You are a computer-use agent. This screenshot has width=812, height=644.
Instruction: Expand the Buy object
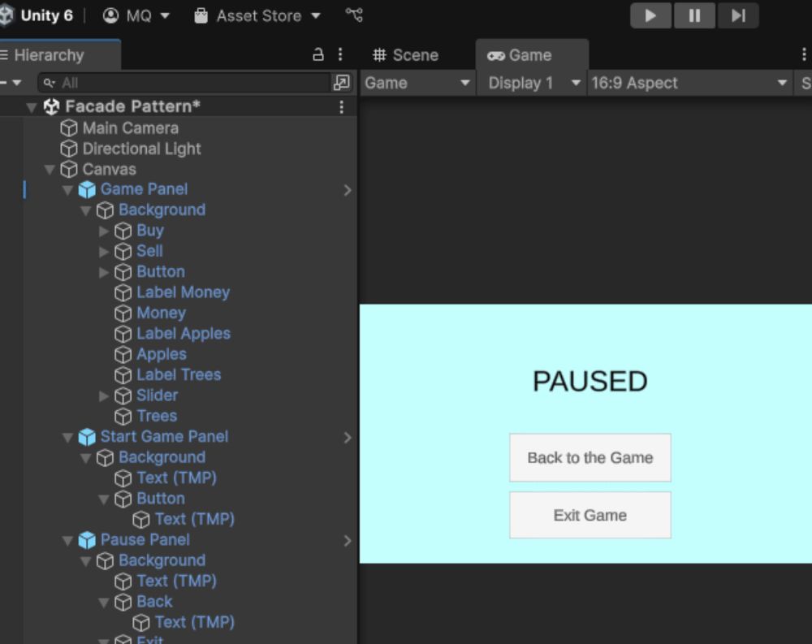pyautogui.click(x=104, y=231)
